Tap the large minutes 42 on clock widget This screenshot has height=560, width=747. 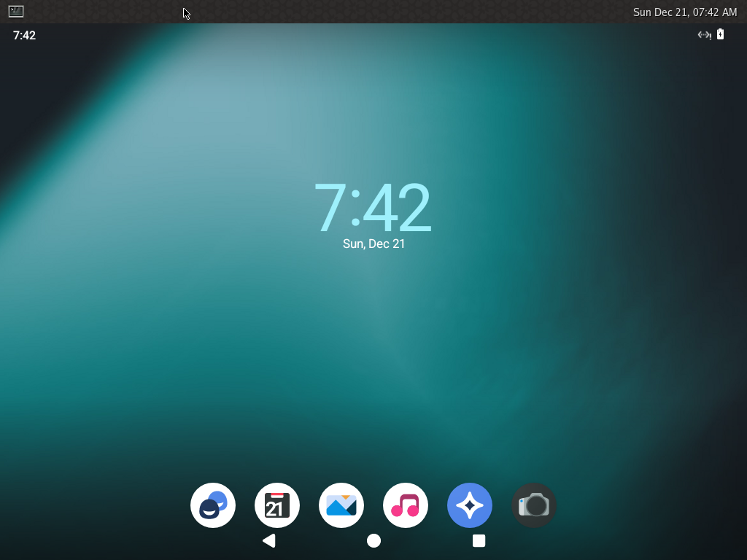tap(396, 209)
